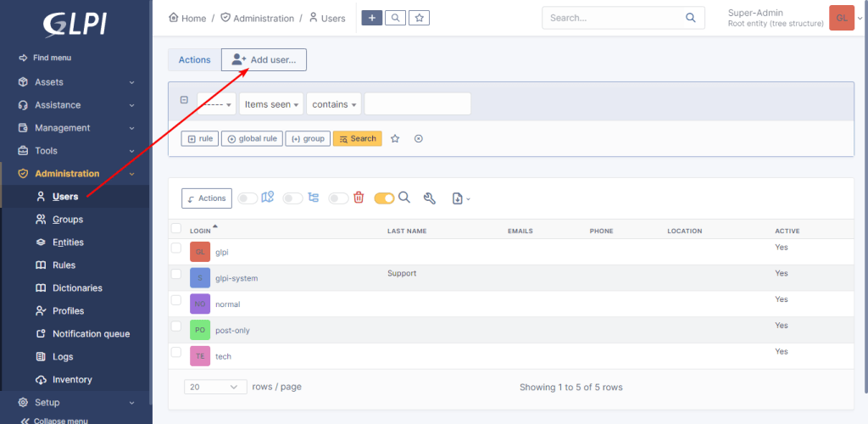This screenshot has height=424, width=868.
Task: Open the 'contains' operator dropdown
Action: click(334, 104)
